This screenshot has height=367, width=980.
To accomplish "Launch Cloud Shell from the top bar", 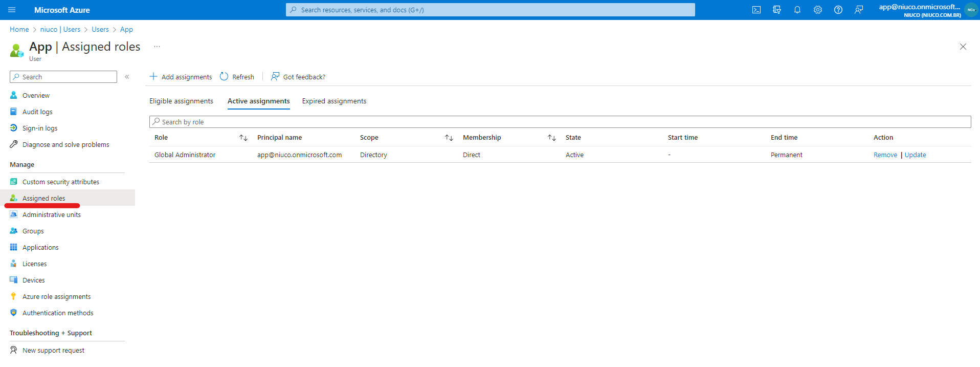I will [x=756, y=10].
